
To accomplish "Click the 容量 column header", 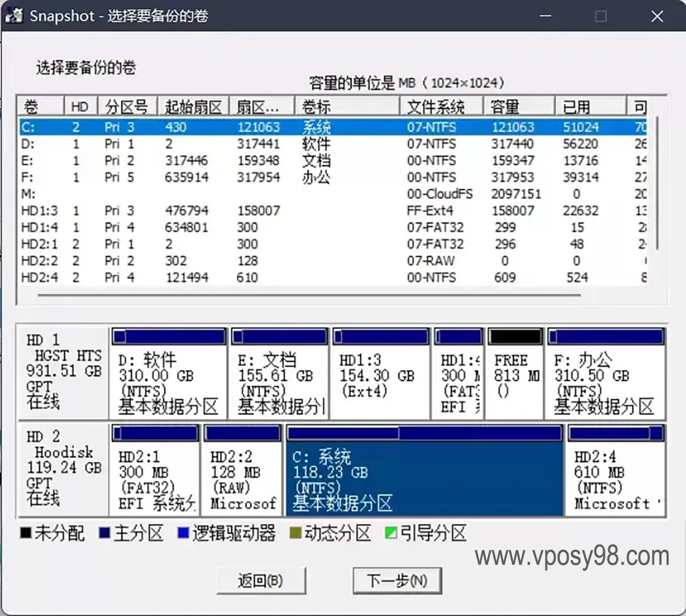I will 519,107.
